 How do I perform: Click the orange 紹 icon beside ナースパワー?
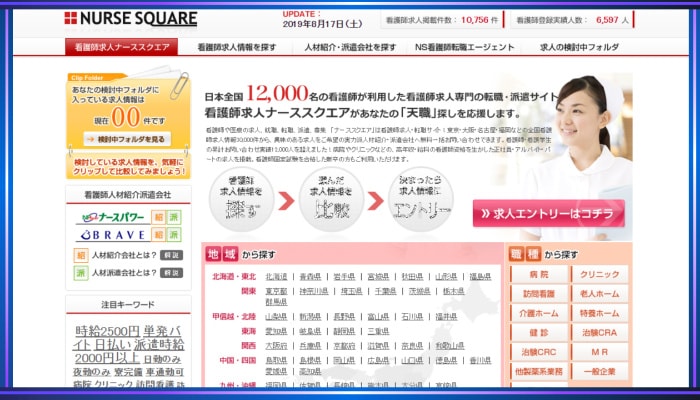(x=158, y=217)
